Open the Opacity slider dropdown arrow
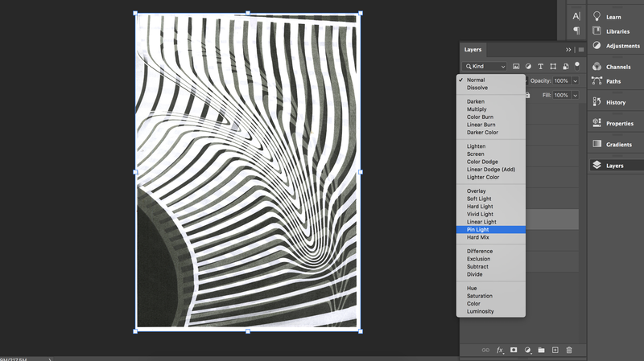 (576, 81)
